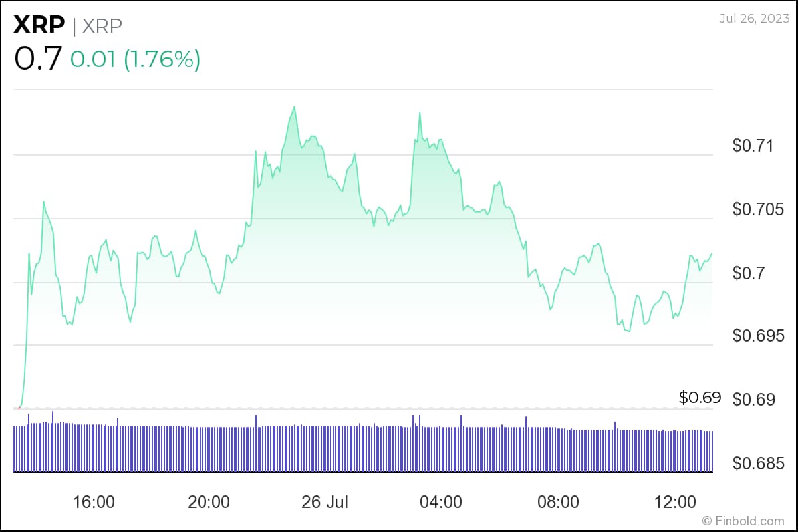Viewport: 798px width, 532px height.
Task: Click the © Finbold.com credit
Action: tap(743, 521)
